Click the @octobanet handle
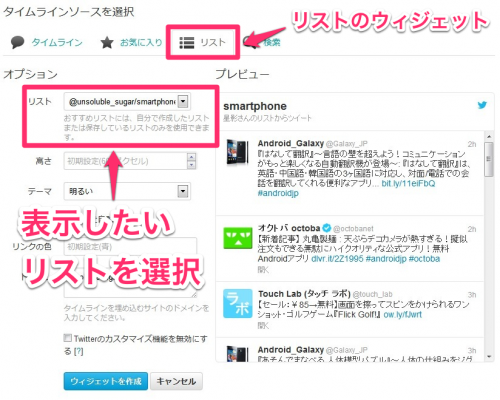 [x=353, y=229]
